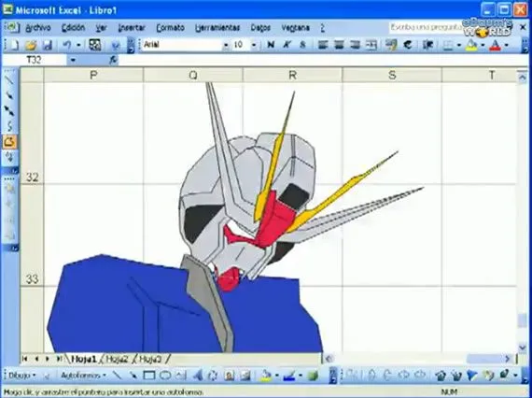Insert a text box
Image resolution: width=532 pixels, height=398 pixels.
181,376
